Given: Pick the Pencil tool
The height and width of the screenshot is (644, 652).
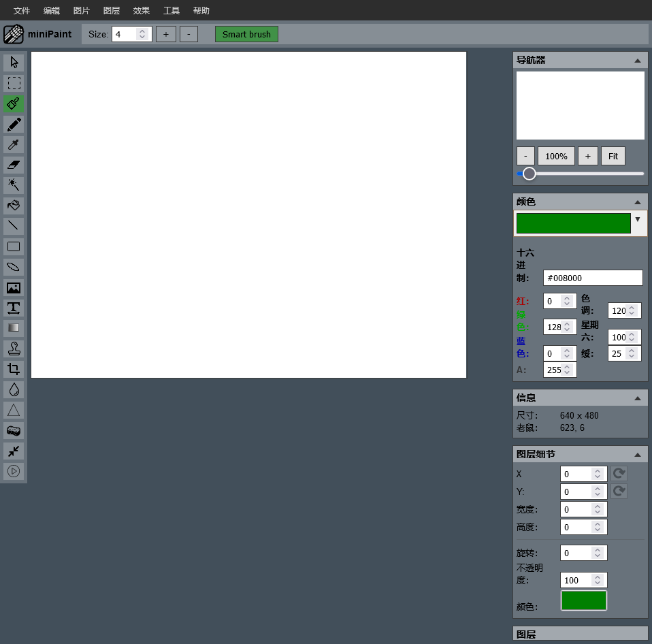Looking at the screenshot, I should 14,124.
